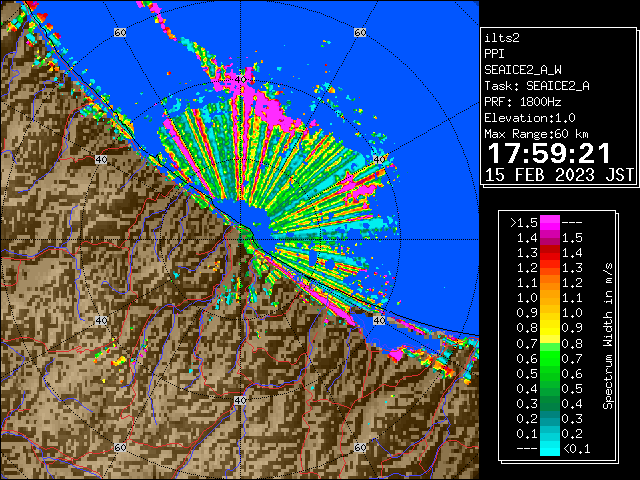
Task: Click the 60 km ring label southwest of radar
Action: point(120,447)
